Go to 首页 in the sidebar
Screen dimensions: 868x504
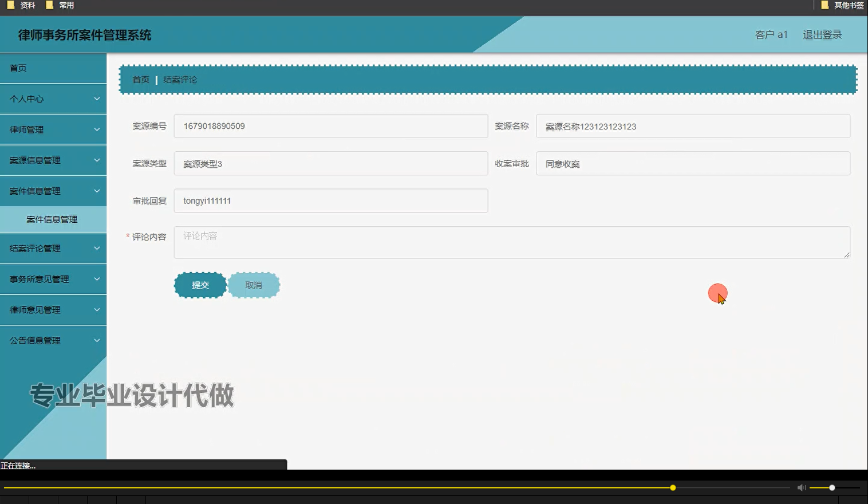[53, 68]
